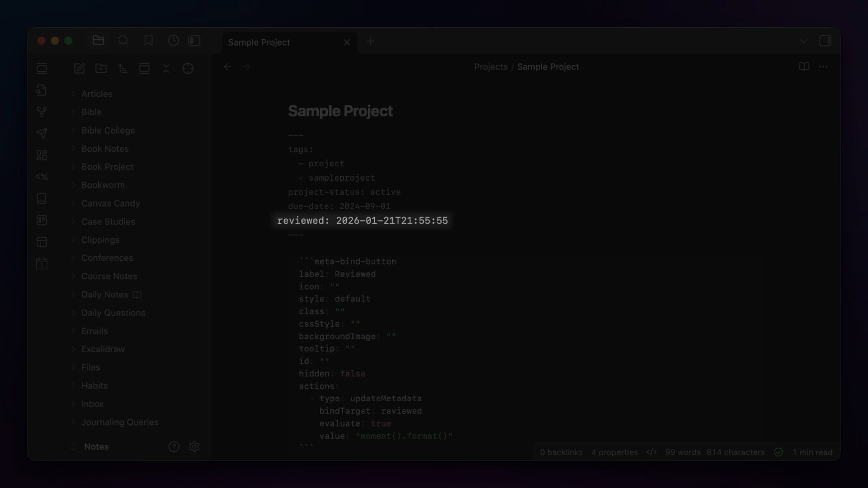Open graph view from the ribbon
868x488 pixels.
pyautogui.click(x=42, y=112)
